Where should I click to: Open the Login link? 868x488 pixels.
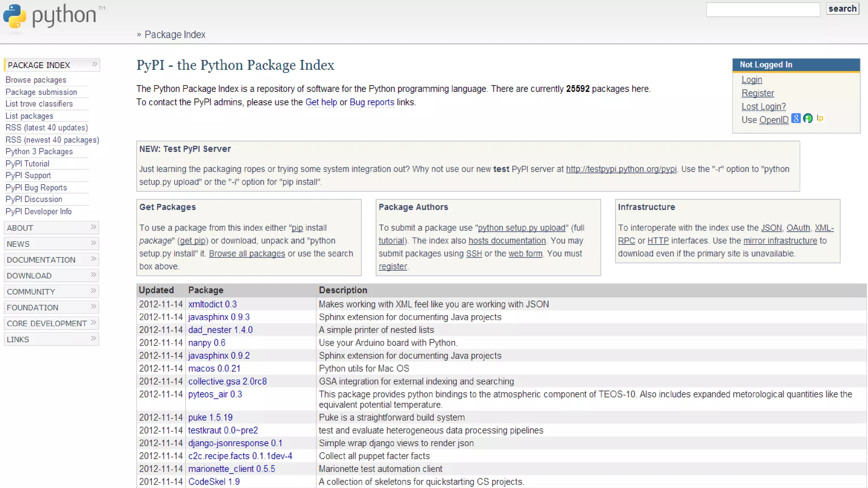[751, 80]
